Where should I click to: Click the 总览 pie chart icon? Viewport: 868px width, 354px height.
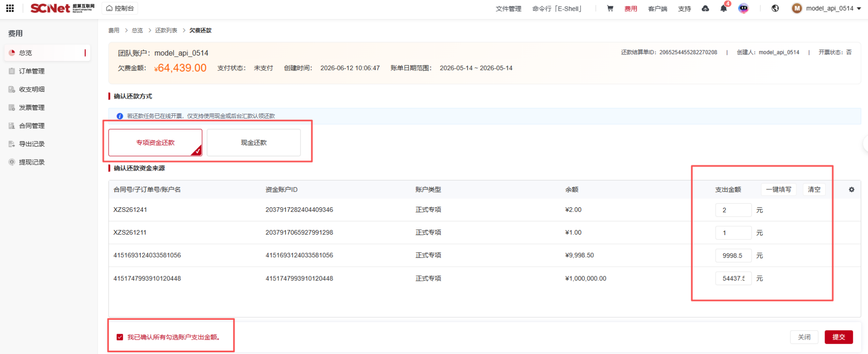(x=12, y=53)
